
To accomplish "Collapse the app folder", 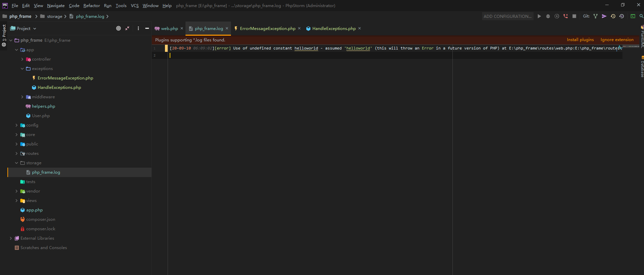I will click(16, 50).
